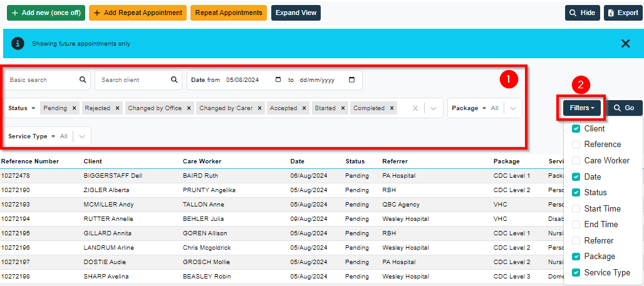The height and width of the screenshot is (286, 644).
Task: Select client ZIGLER Alberta
Action: coord(106,190)
